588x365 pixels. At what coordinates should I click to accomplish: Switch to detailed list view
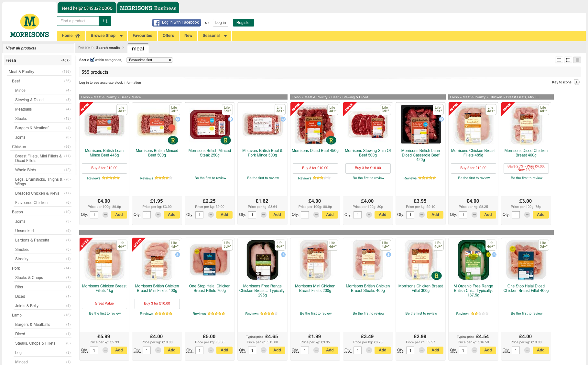pyautogui.click(x=568, y=60)
